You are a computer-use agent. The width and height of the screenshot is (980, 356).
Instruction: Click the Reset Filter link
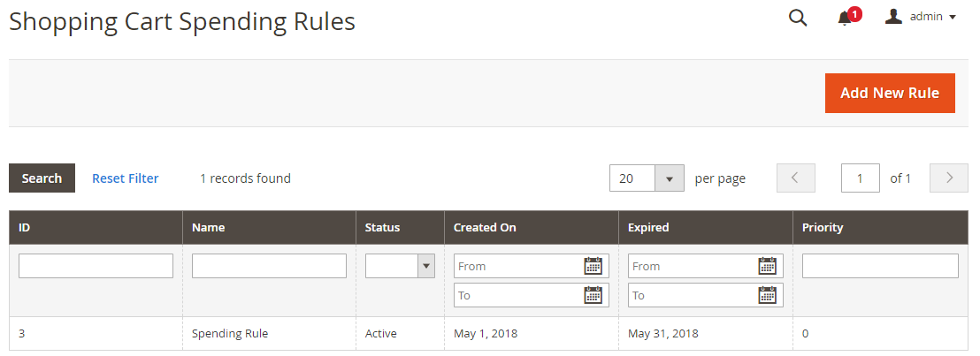[126, 178]
